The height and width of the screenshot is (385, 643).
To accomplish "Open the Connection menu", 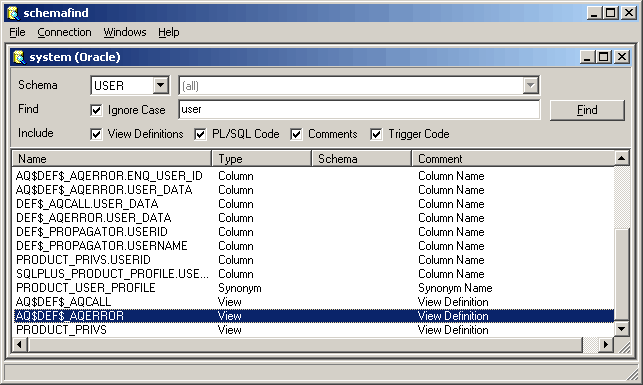I will (64, 32).
